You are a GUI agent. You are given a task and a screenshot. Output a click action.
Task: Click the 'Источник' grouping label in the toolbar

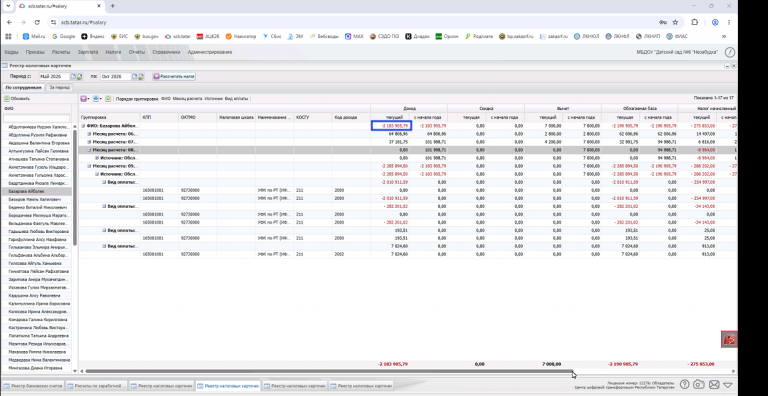click(x=214, y=99)
